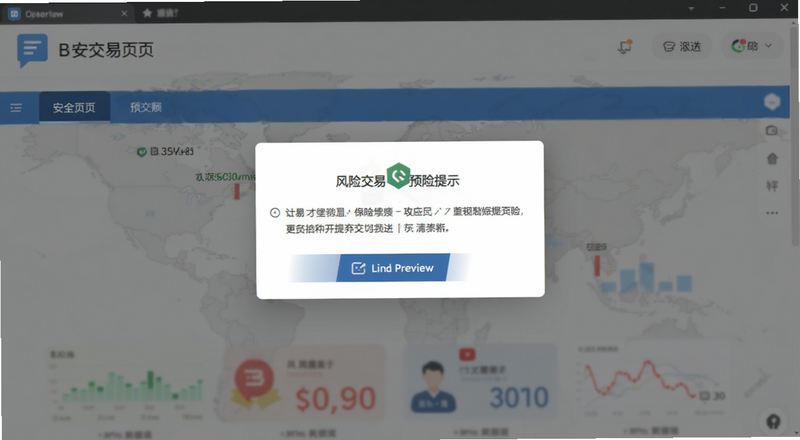Screen dimensions: 800x440
Task: Click the help icon at bottom right corner
Action: click(x=773, y=422)
